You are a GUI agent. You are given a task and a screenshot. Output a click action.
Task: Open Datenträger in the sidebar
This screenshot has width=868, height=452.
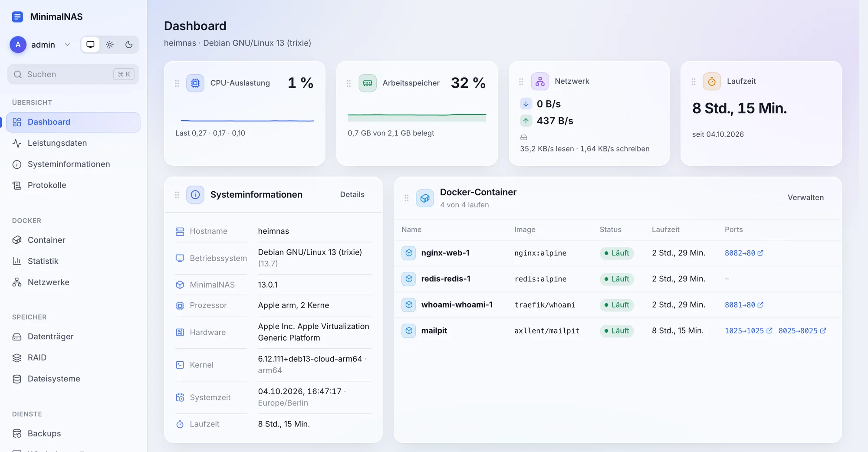pyautogui.click(x=73, y=337)
